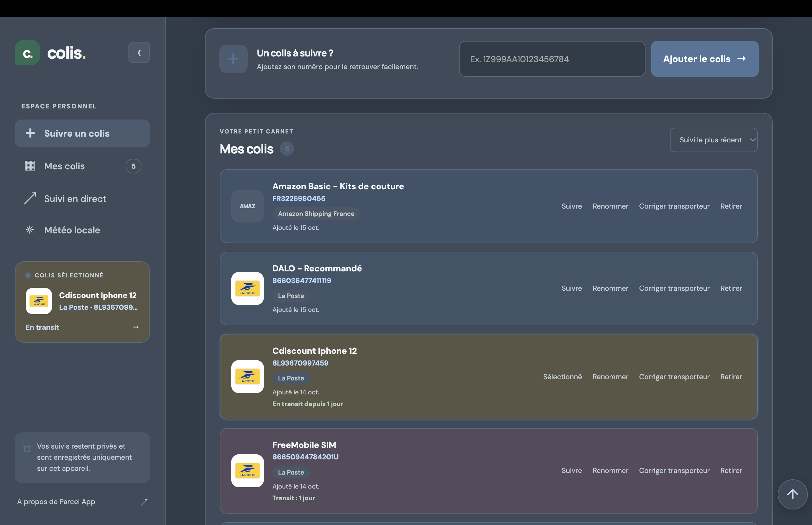Click the scroll-to-top arrow button
Viewport: 812px width, 525px height.
click(x=792, y=494)
